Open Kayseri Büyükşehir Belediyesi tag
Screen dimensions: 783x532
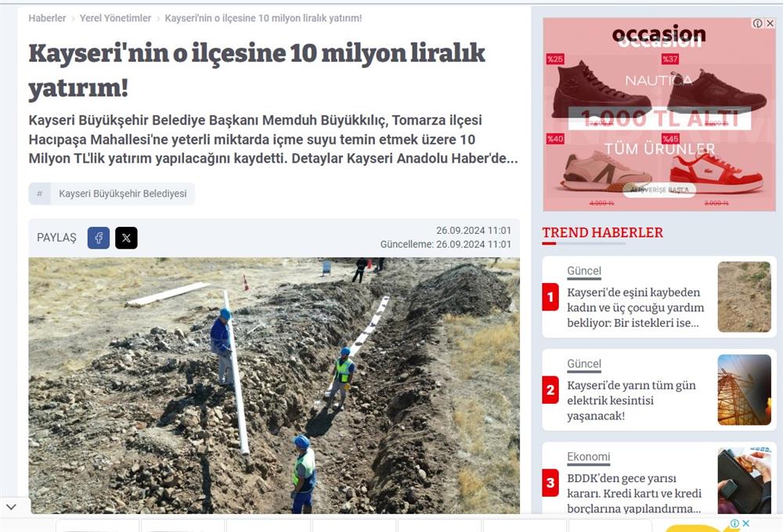point(123,194)
